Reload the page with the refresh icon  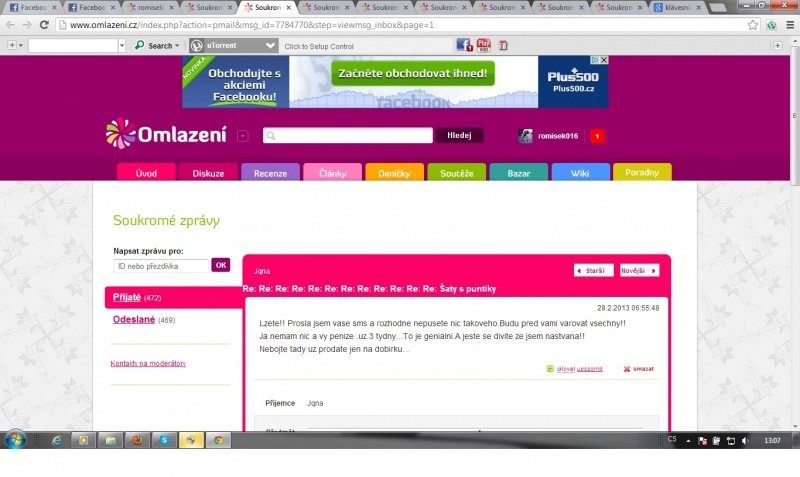[44, 24]
